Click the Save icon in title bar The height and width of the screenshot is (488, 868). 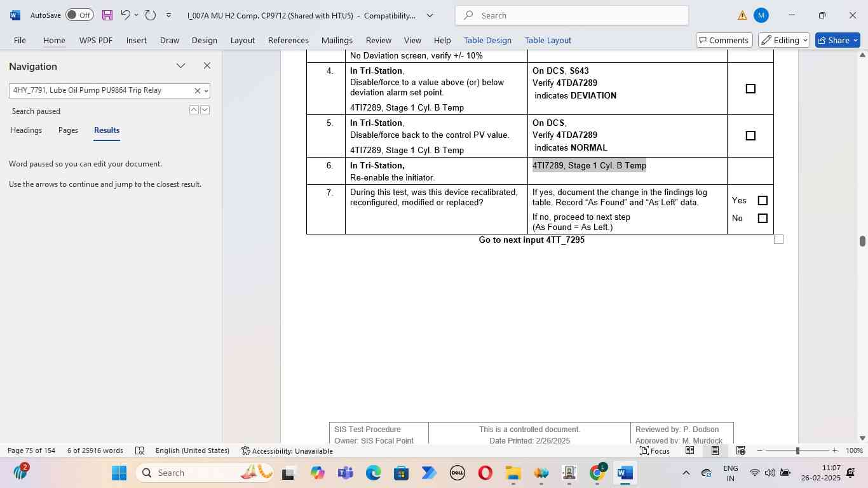click(x=107, y=15)
